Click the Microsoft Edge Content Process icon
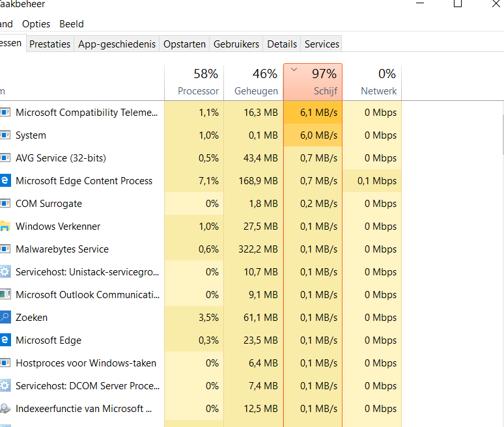 click(5, 180)
